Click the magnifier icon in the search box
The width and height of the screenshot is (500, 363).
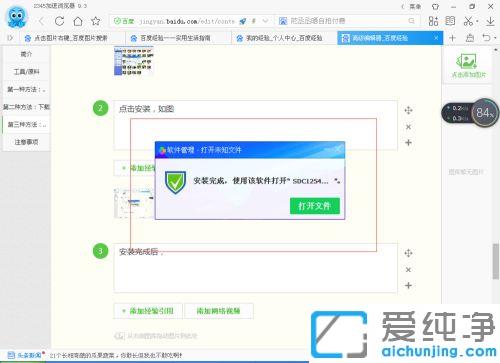pos(412,21)
